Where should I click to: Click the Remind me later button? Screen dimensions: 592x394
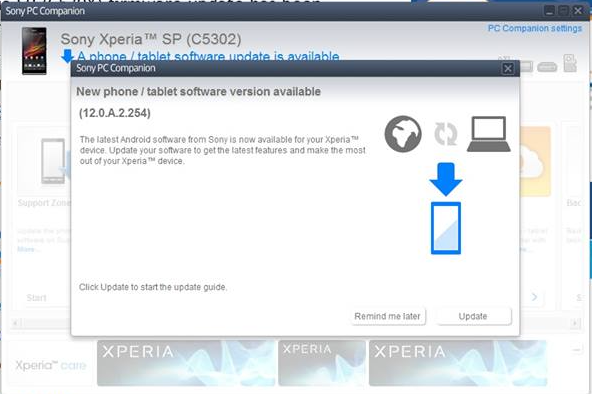[x=387, y=316]
